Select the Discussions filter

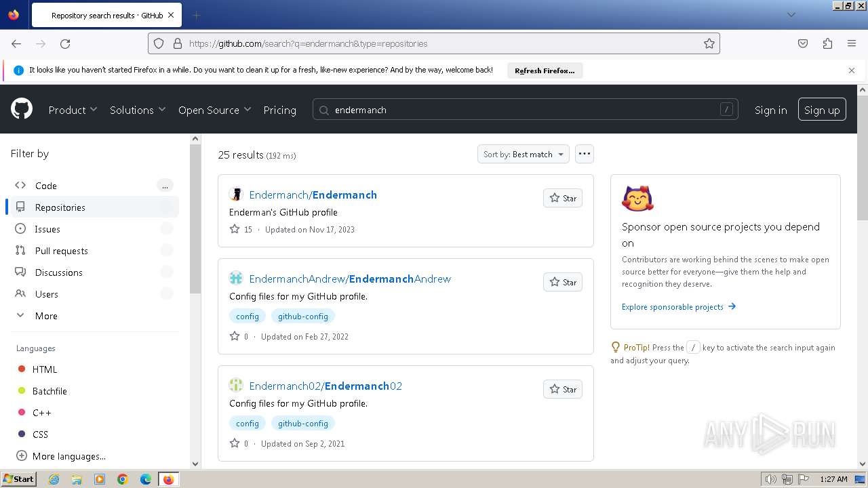(x=95, y=272)
